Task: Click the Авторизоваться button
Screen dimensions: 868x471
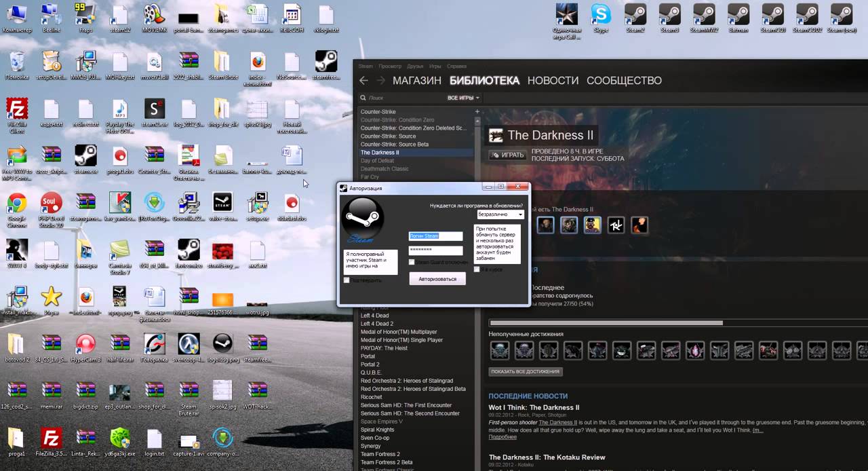Action: pyautogui.click(x=437, y=279)
